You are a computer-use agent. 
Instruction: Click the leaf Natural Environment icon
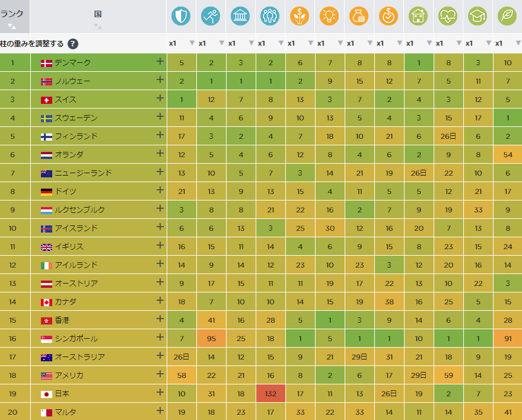point(507,16)
